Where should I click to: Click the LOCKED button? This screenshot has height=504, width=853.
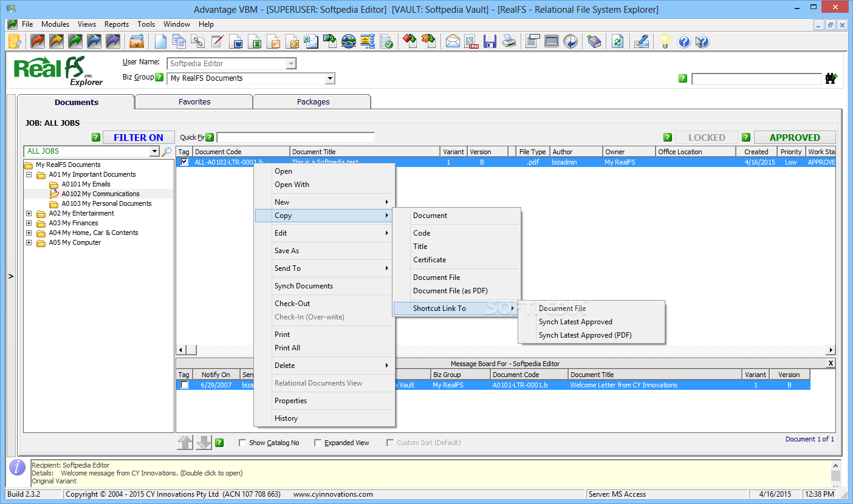[x=707, y=138]
